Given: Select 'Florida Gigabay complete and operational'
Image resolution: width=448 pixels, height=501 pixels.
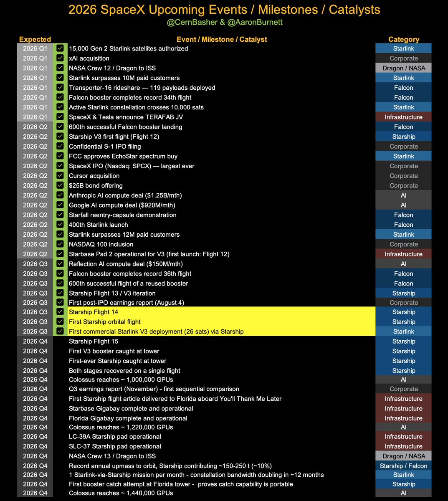Looking at the screenshot, I should [128, 418].
